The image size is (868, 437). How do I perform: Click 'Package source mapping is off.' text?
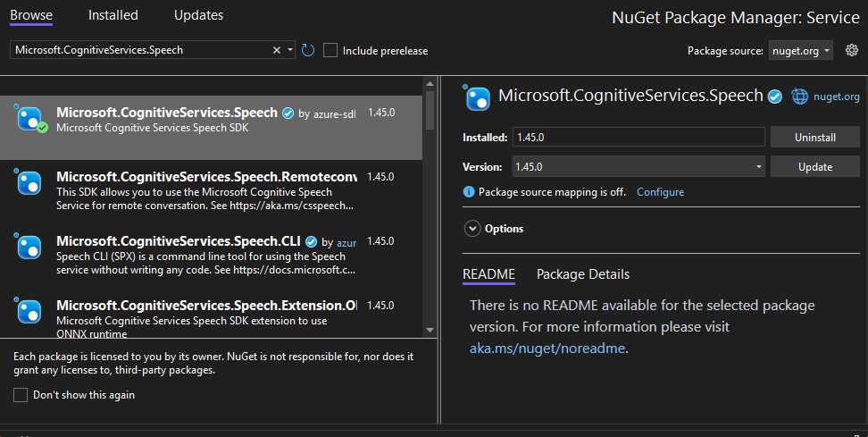(552, 192)
